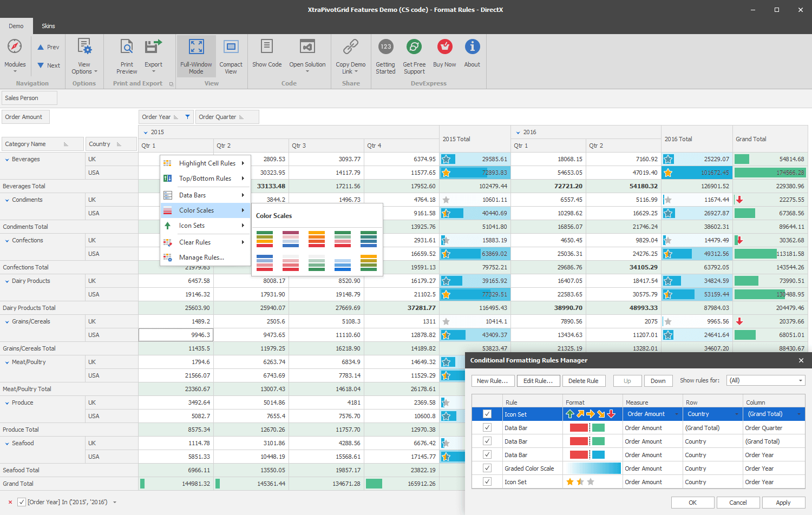Collapse the Beverages category row
The height and width of the screenshot is (515, 812).
(x=7, y=160)
